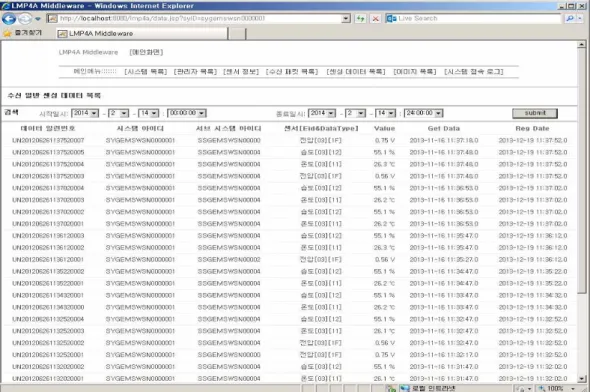This screenshot has width=590, height=392.
Task: Select data ID UN2012062611136120001
Action: pos(48,260)
